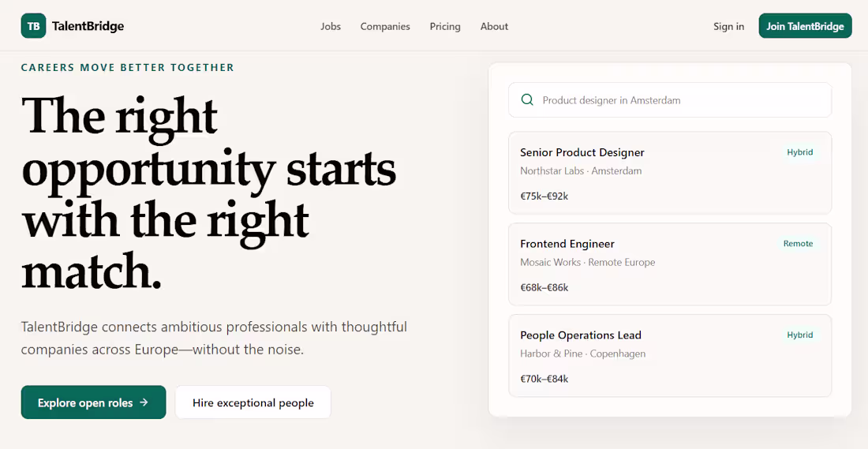This screenshot has width=868, height=449.
Task: Open the About page
Action: coord(494,26)
